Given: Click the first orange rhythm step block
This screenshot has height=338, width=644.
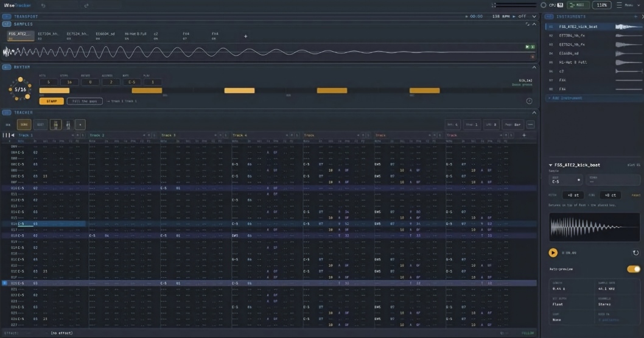Looking at the screenshot, I should click(54, 90).
